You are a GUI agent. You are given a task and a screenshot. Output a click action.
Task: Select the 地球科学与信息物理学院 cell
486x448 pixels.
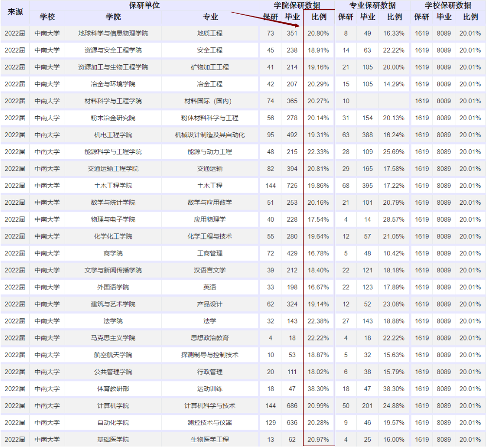pyautogui.click(x=113, y=33)
